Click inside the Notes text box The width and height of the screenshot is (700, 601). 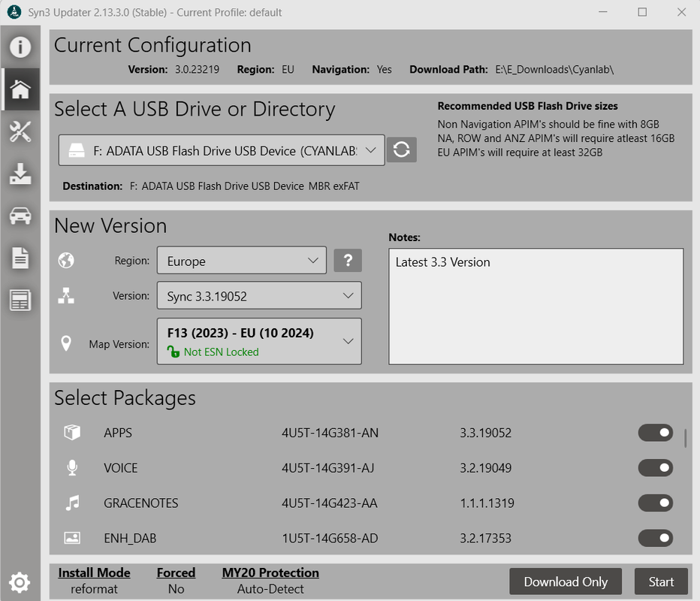(x=536, y=307)
